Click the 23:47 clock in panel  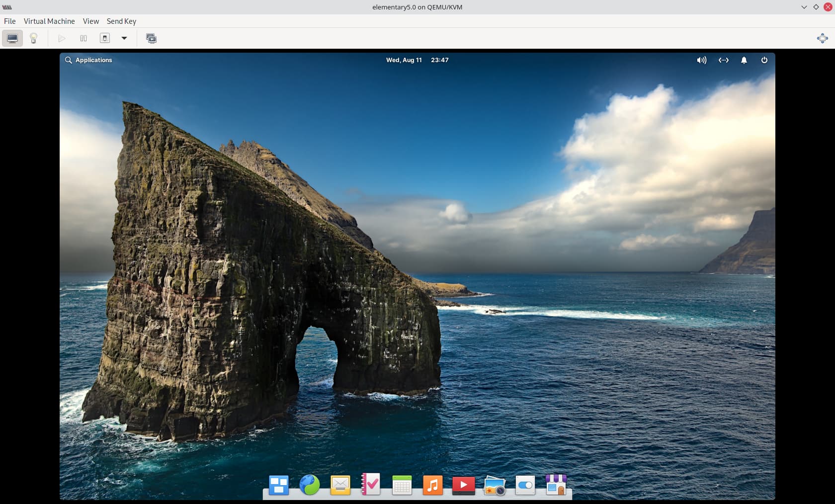click(x=439, y=60)
